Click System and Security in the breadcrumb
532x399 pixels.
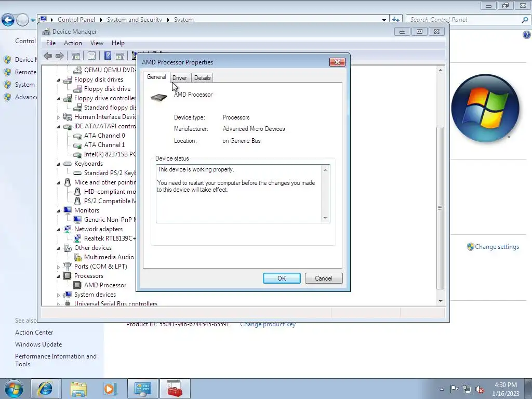click(135, 20)
